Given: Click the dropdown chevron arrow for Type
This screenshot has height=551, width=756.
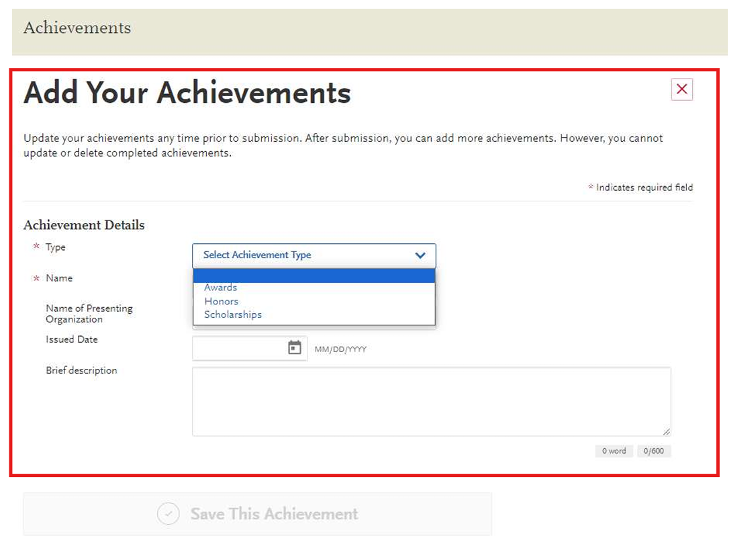Looking at the screenshot, I should point(420,256).
